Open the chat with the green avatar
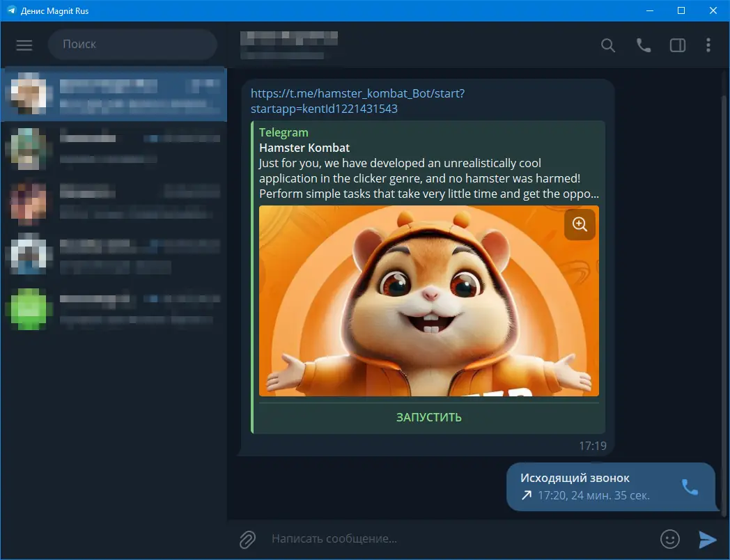Viewport: 730px width, 560px height. point(114,309)
